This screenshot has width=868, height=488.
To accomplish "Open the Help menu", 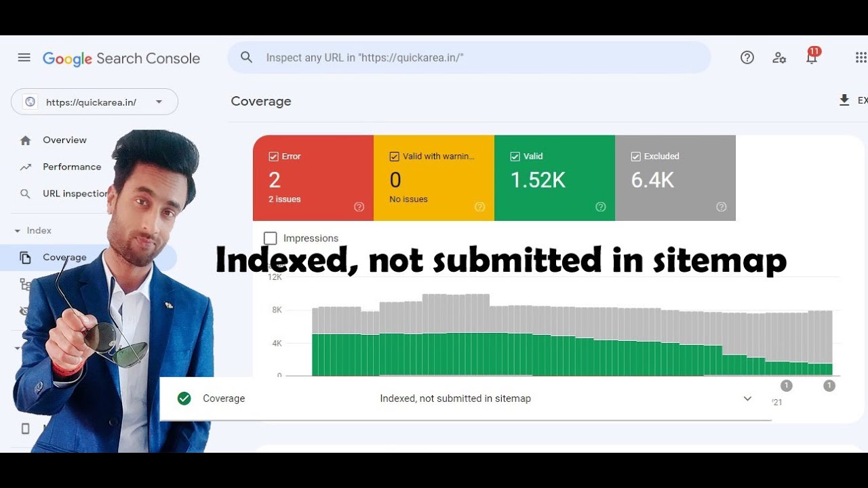I will pos(747,58).
